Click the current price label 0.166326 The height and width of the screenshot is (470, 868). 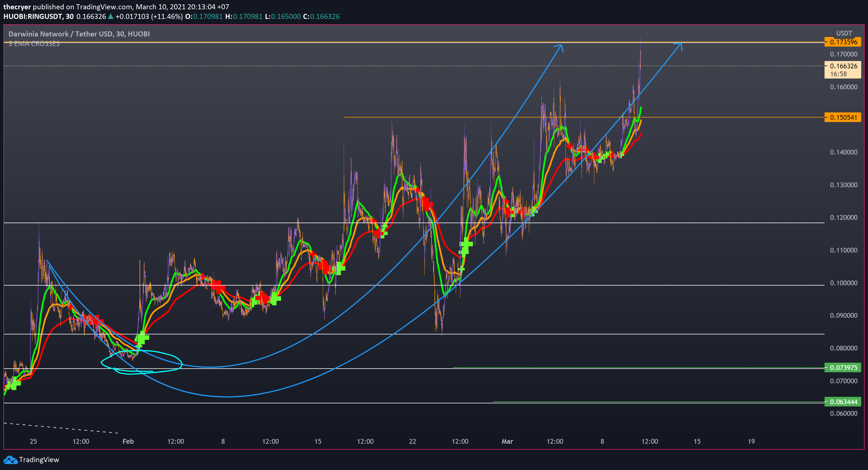[843, 66]
